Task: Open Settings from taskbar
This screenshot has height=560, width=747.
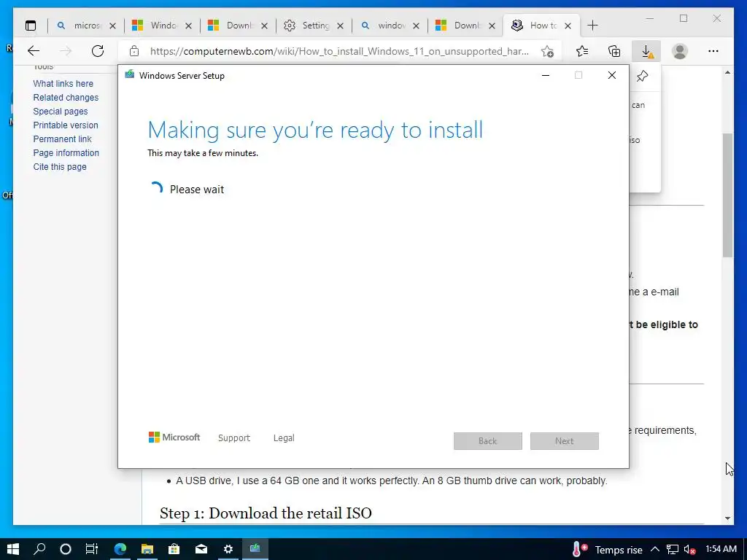Action: pos(228,549)
